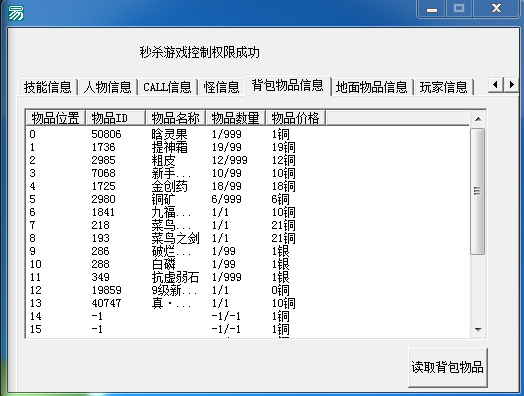Click the quantity 19/99 cell
This screenshot has width=524, height=396.
point(226,147)
